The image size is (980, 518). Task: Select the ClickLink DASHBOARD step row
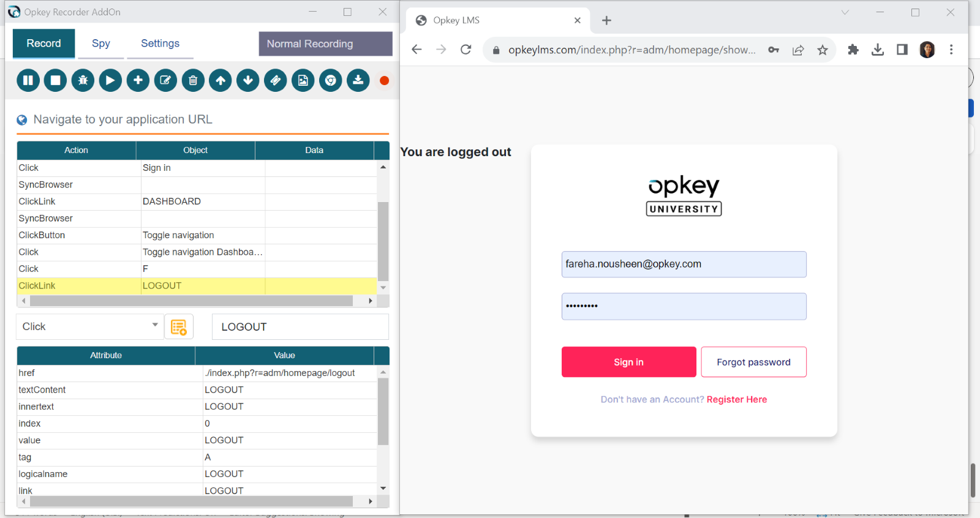point(197,201)
